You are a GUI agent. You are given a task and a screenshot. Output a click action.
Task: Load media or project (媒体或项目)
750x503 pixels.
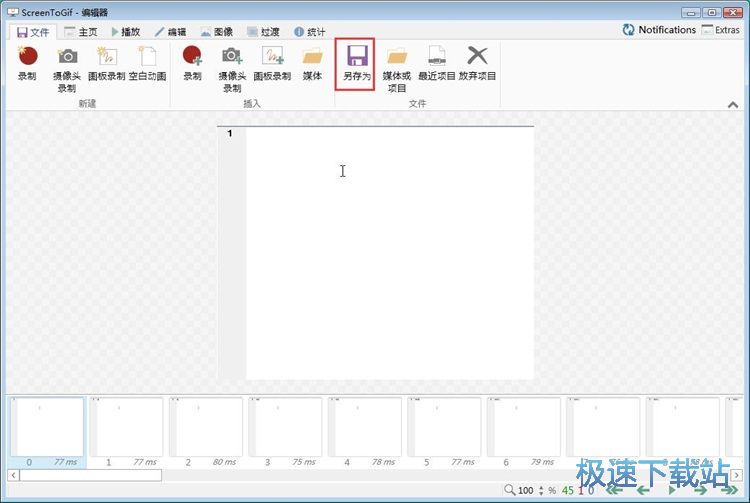(397, 69)
